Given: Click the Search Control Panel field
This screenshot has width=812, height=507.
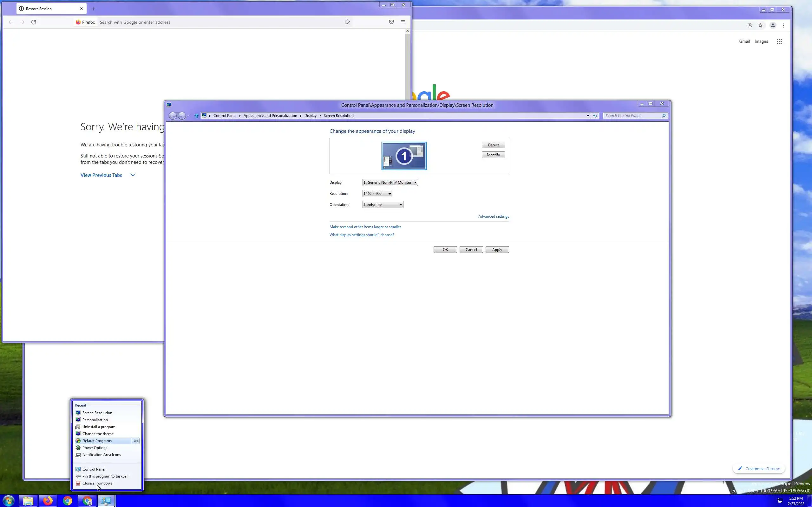Looking at the screenshot, I should coord(632,116).
